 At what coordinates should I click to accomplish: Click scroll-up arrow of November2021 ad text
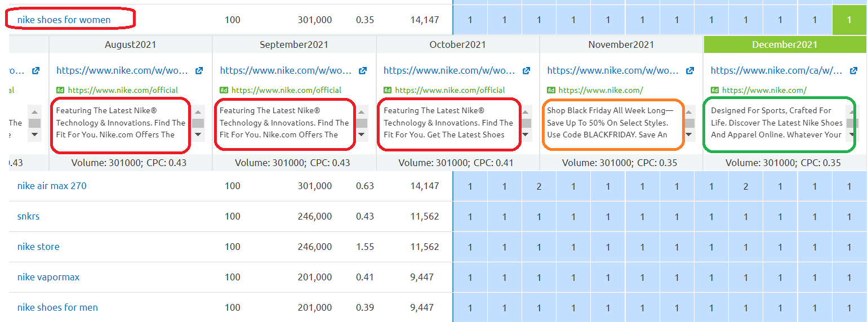click(x=689, y=111)
